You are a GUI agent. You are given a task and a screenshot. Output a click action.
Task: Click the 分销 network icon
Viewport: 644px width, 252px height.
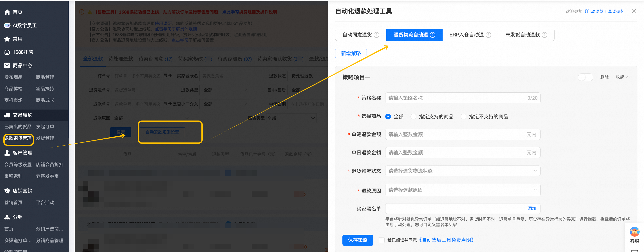[x=7, y=217]
